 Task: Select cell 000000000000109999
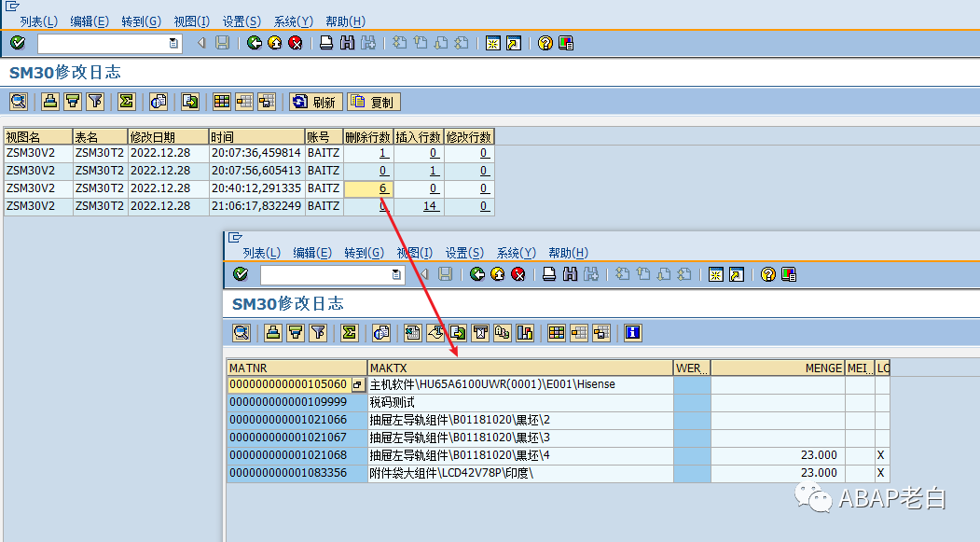pyautogui.click(x=297, y=402)
